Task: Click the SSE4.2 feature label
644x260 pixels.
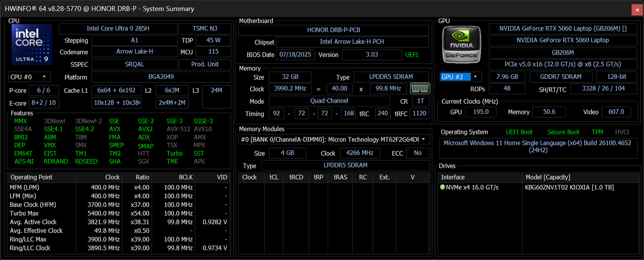Action: [85, 129]
